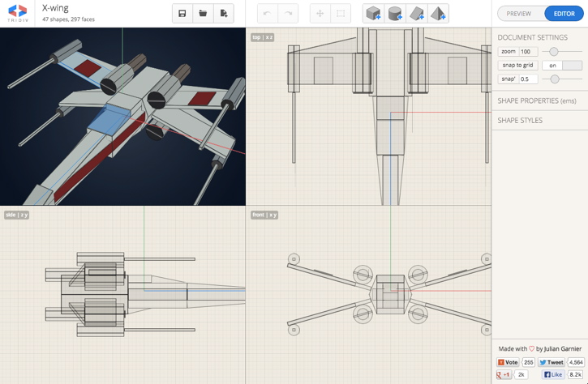
Task: Expand the Shape Properties section
Action: click(x=537, y=100)
